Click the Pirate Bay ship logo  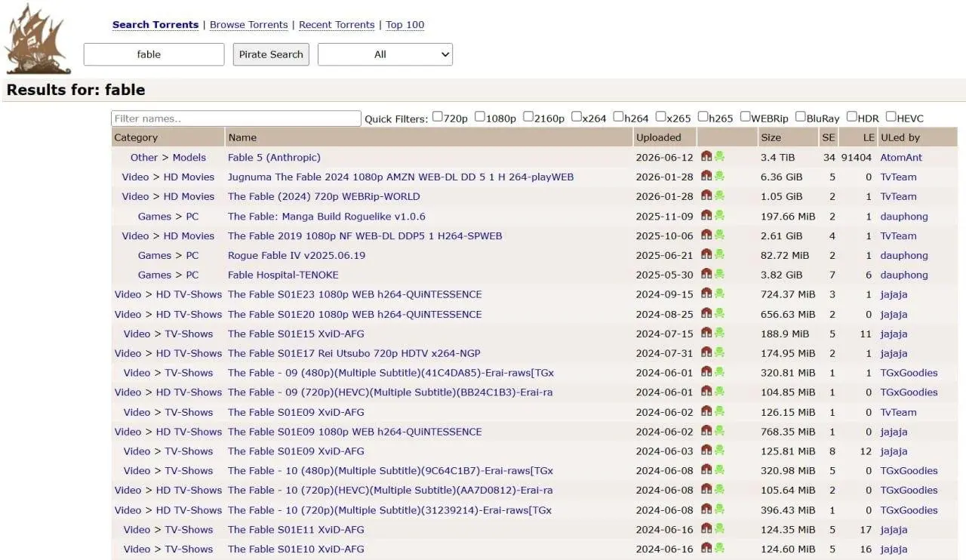(x=38, y=39)
